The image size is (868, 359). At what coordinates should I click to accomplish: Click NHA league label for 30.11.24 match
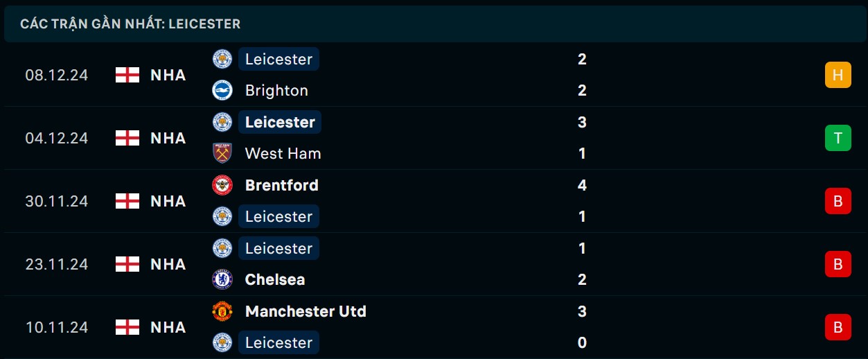[168, 201]
